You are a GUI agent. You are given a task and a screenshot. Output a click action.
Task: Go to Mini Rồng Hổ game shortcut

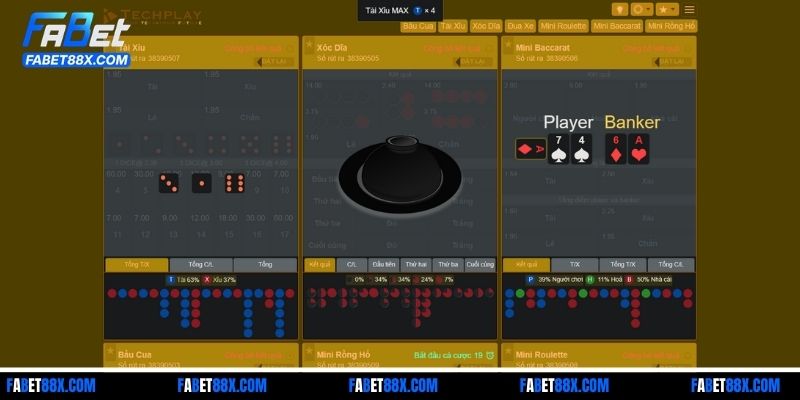pyautogui.click(x=671, y=26)
